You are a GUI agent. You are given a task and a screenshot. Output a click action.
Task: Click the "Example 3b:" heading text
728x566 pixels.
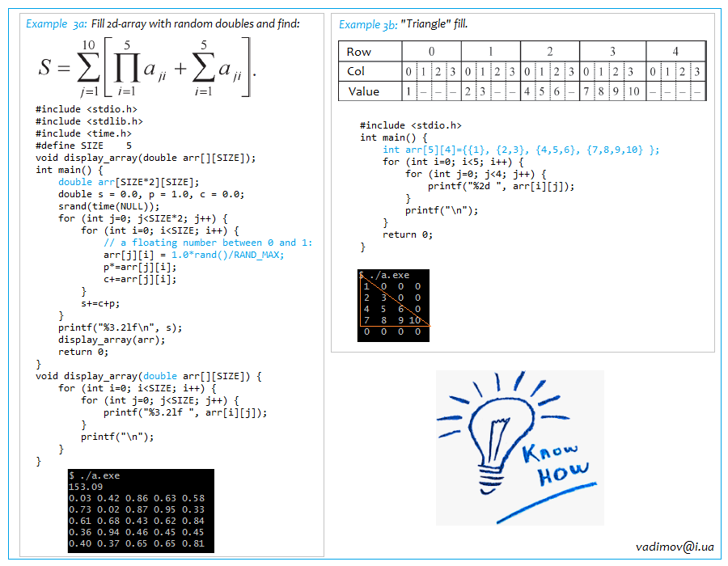pos(368,24)
